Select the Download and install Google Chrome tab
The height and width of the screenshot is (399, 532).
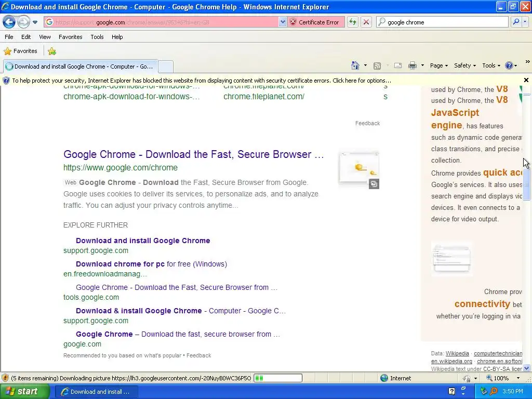pos(81,66)
